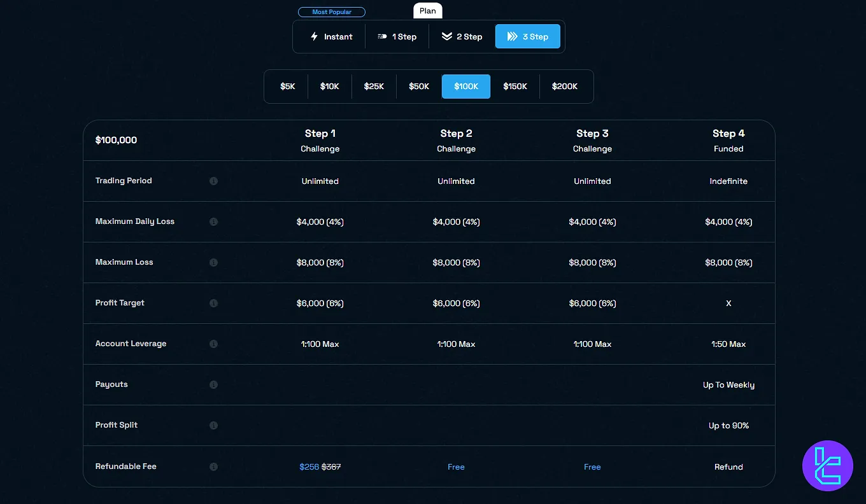Choose the 2 Step plan tab

click(462, 37)
